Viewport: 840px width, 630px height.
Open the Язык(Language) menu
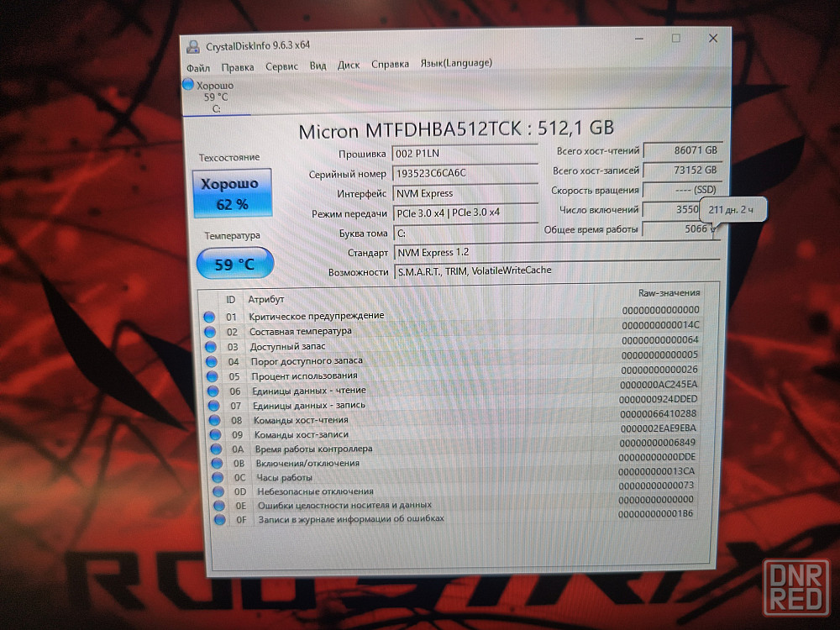pos(456,63)
